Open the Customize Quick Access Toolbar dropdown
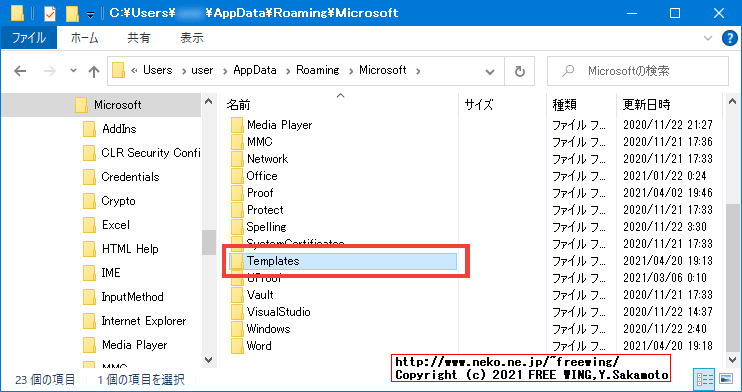The image size is (742, 392). 90,14
